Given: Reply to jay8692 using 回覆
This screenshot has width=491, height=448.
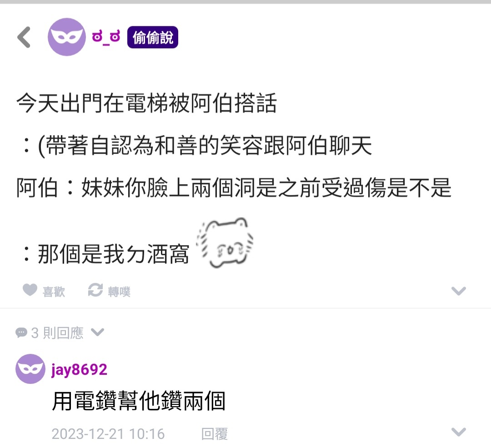Looking at the screenshot, I should tap(215, 434).
